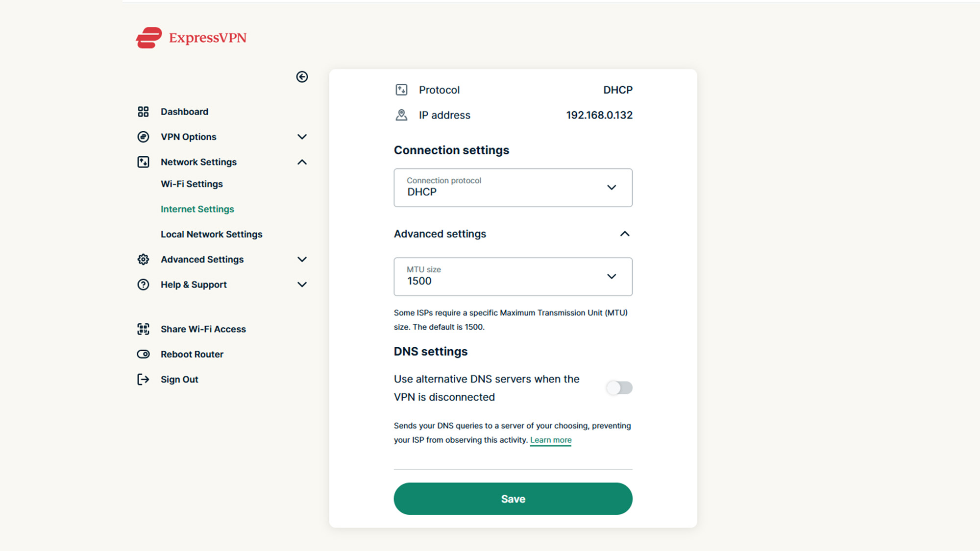Collapse sidebar with the back arrow icon
This screenshot has height=551, width=980.
302,77
